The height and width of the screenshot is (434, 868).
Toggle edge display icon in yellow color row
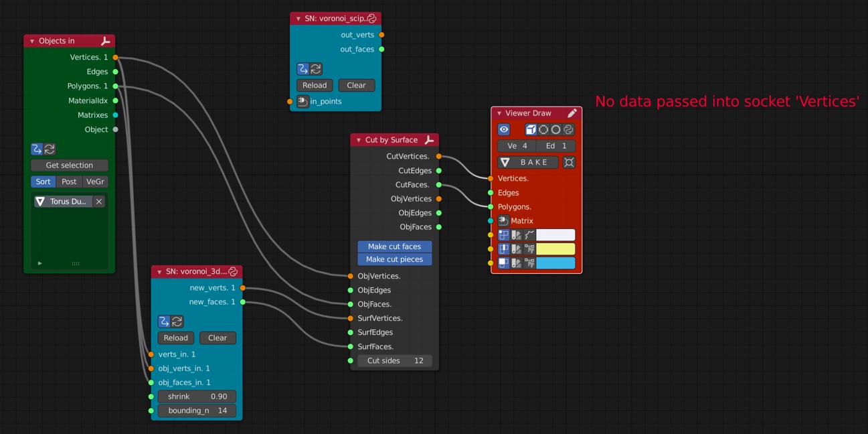(504, 249)
